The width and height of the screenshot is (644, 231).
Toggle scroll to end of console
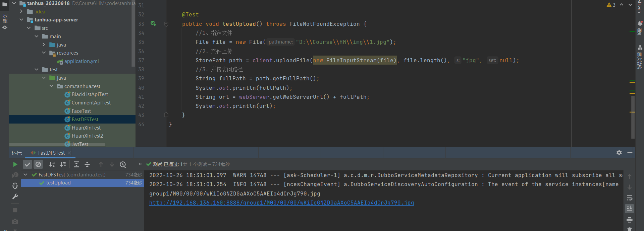click(x=630, y=209)
